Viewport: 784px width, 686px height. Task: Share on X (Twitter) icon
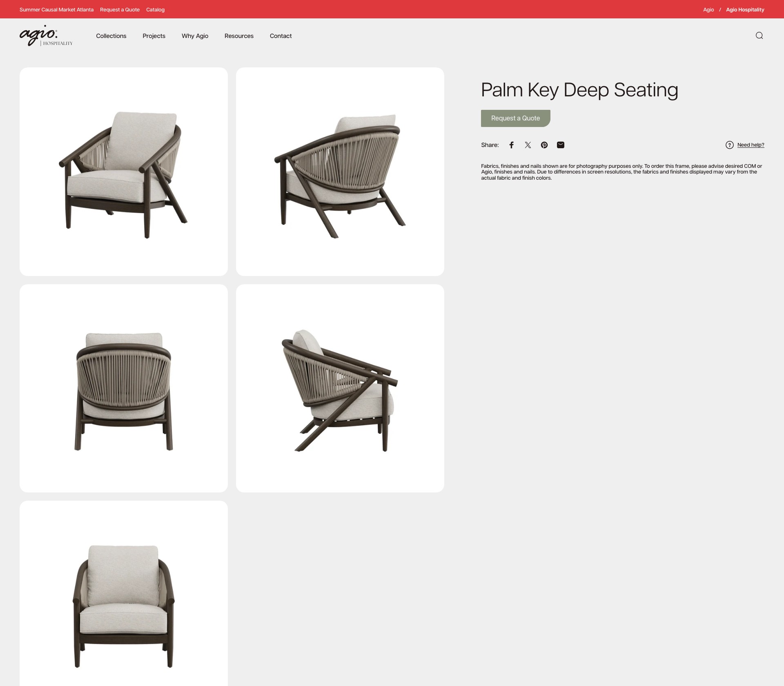click(528, 145)
